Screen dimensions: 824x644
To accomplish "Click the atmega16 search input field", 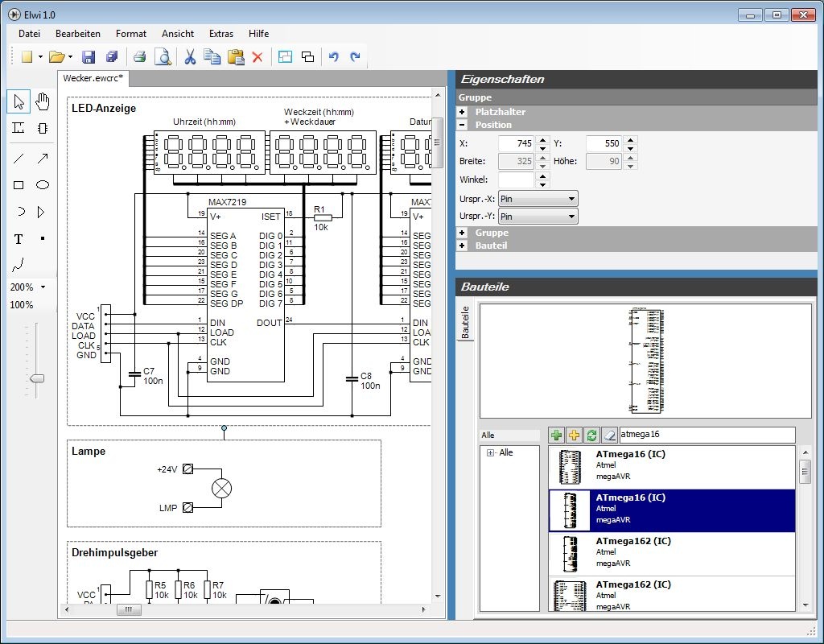I will pos(706,435).
